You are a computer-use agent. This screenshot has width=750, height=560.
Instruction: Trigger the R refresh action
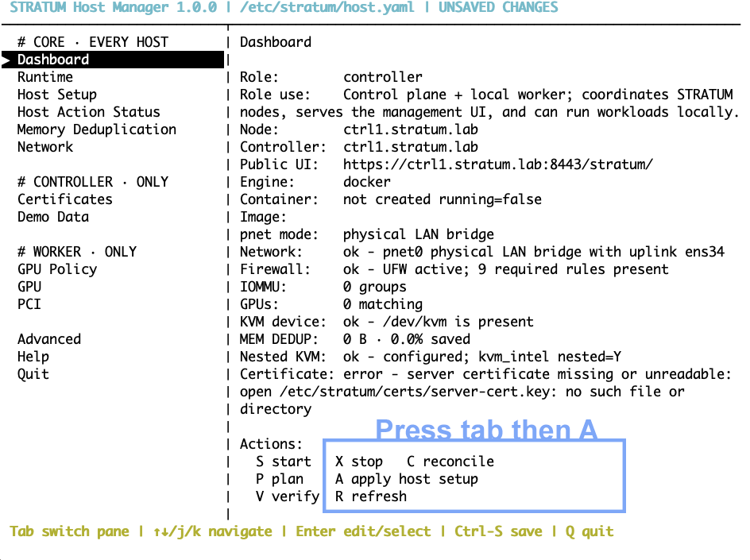click(x=371, y=497)
